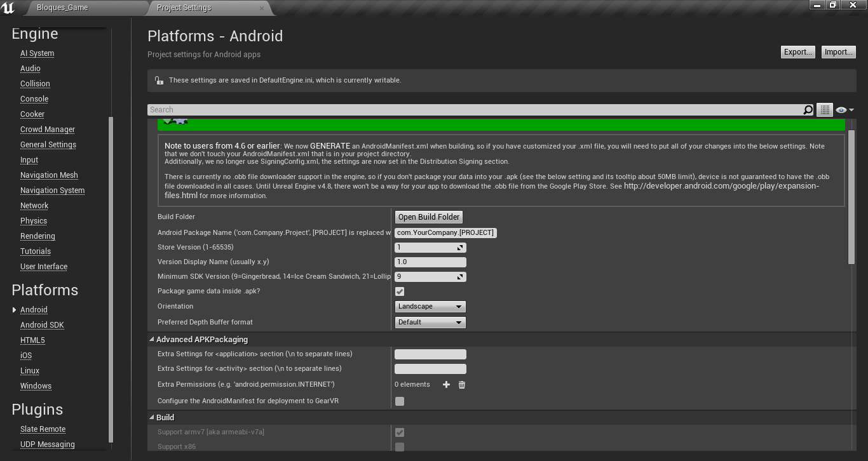Toggle the property matrix grid view icon
Screen dimensions: 868x461
coord(825,110)
